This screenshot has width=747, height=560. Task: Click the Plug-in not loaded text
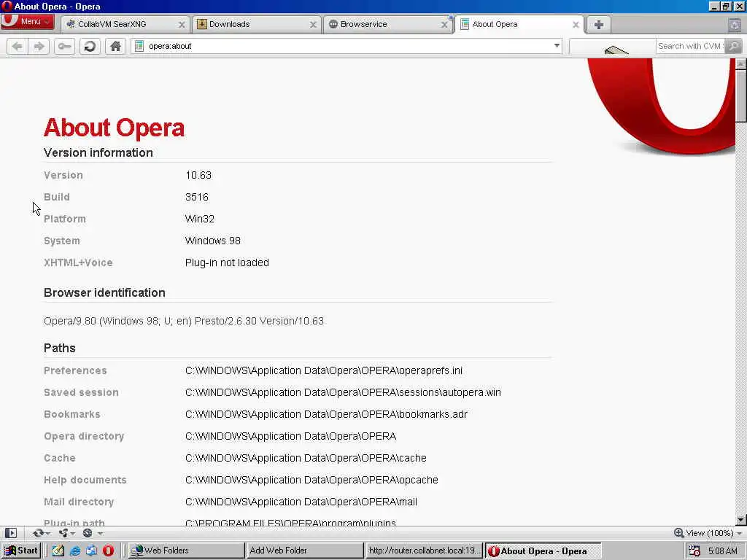227,262
